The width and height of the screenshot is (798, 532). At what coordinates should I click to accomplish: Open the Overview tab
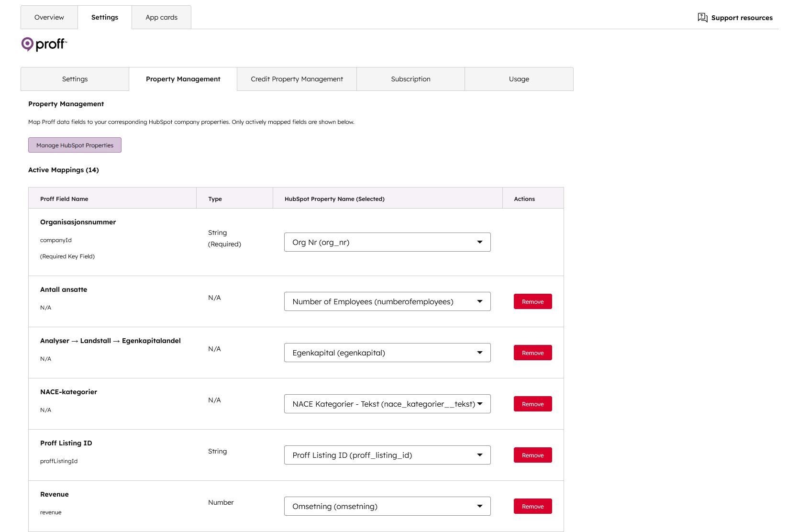pyautogui.click(x=49, y=17)
